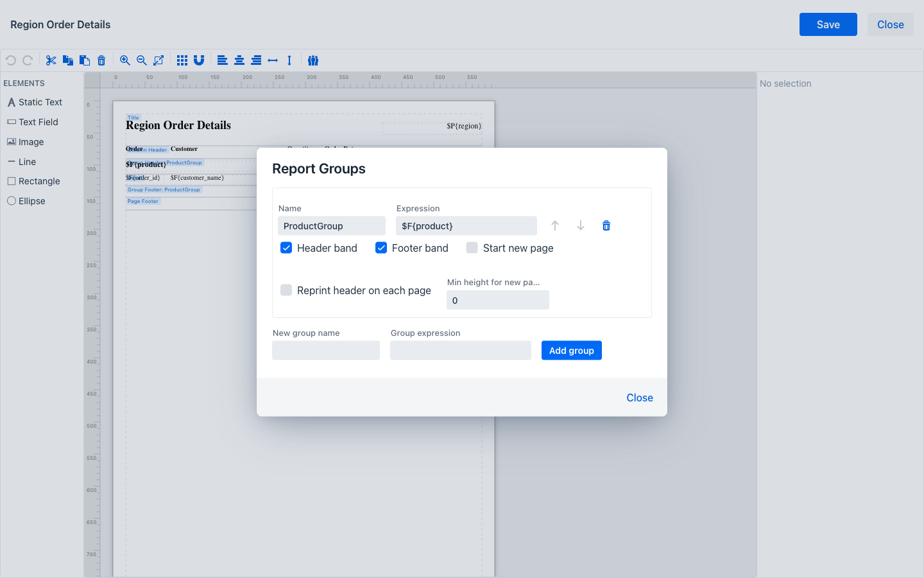Click Group Footer: ProductGroup band label
924x578 pixels.
pos(164,189)
